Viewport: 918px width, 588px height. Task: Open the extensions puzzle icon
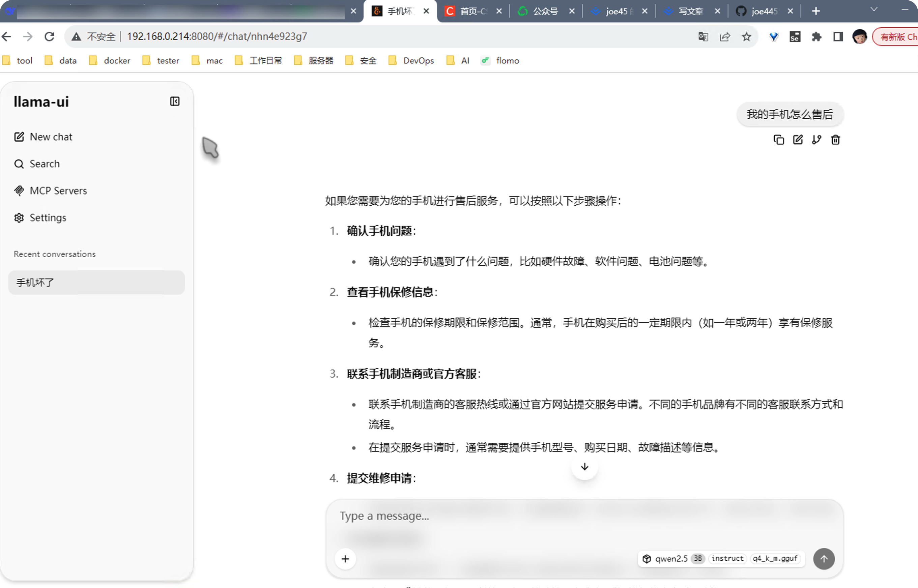click(x=816, y=37)
